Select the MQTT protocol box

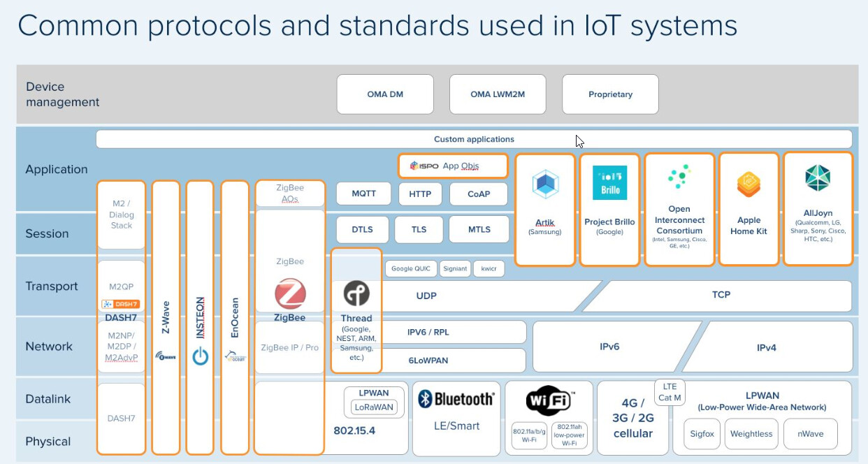pos(363,194)
